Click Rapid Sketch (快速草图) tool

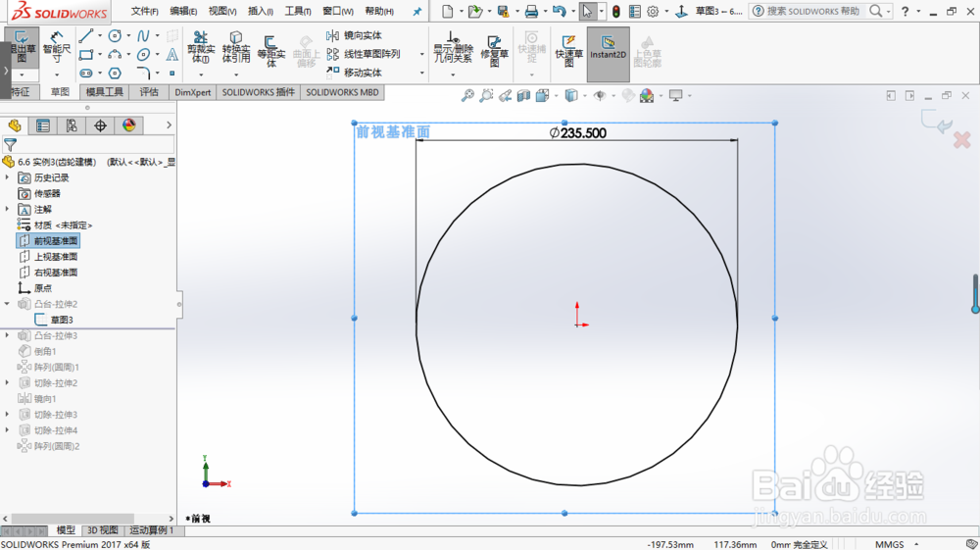(x=568, y=50)
